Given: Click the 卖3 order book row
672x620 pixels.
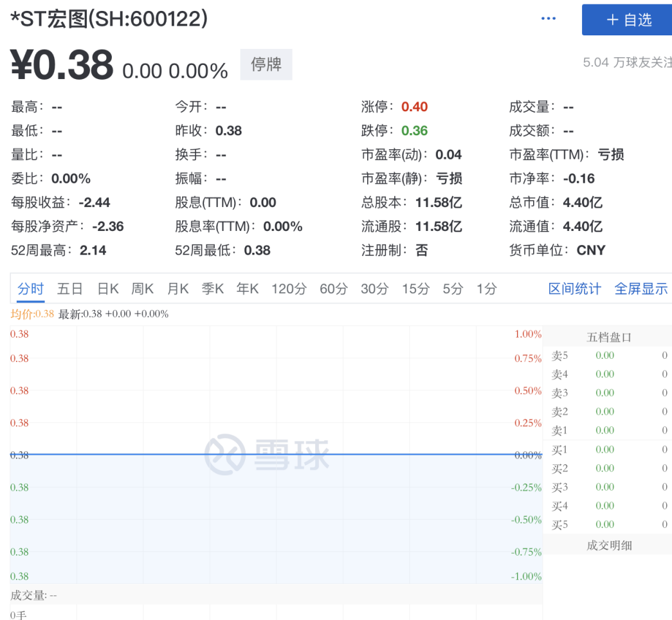Looking at the screenshot, I should click(x=608, y=393).
